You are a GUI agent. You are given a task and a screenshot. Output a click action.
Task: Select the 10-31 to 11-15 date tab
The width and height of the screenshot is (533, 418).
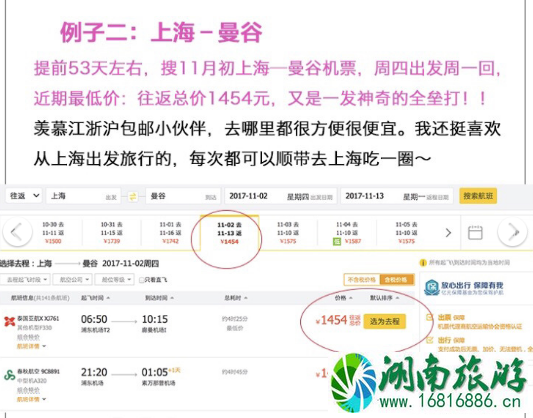click(111, 233)
